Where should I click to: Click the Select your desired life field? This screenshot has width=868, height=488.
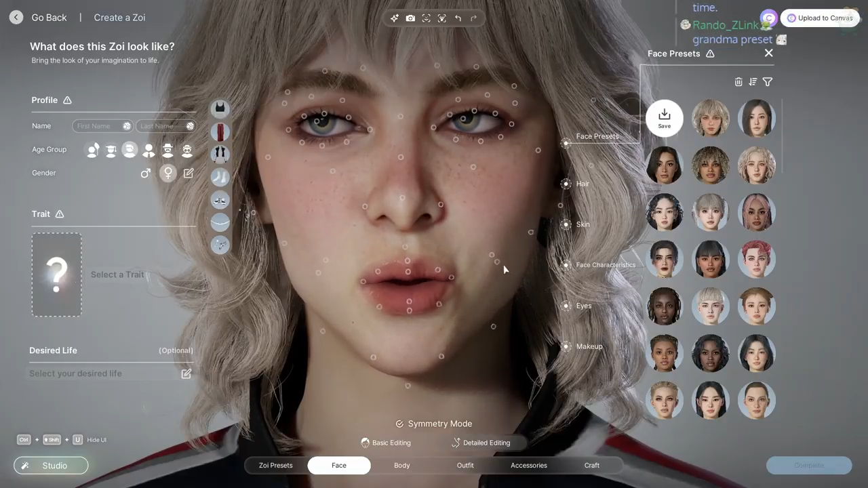click(111, 373)
